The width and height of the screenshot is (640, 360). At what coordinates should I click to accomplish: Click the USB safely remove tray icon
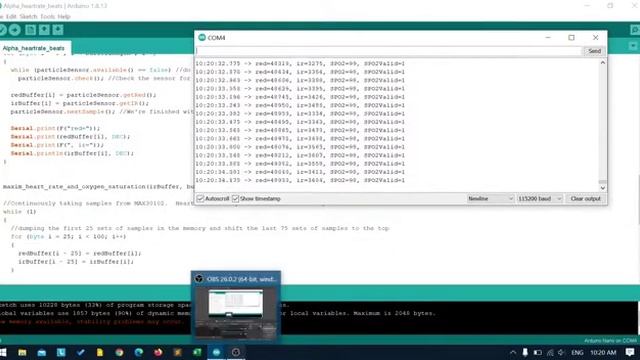[525, 352]
